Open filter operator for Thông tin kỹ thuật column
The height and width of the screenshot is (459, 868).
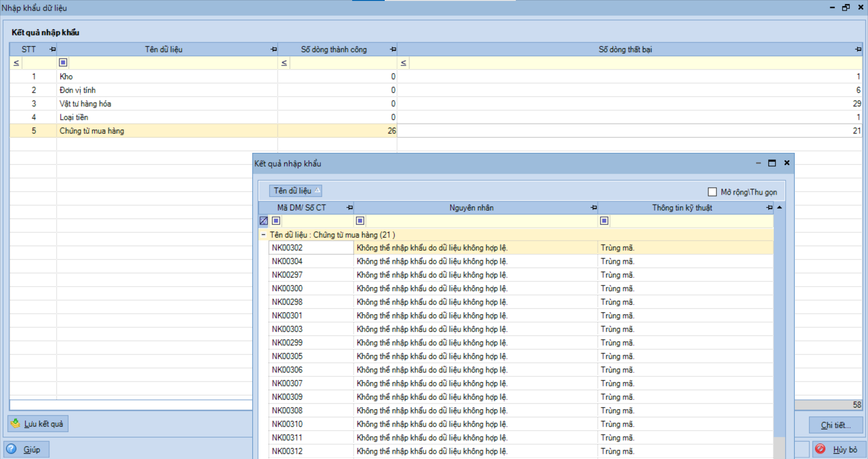point(604,221)
